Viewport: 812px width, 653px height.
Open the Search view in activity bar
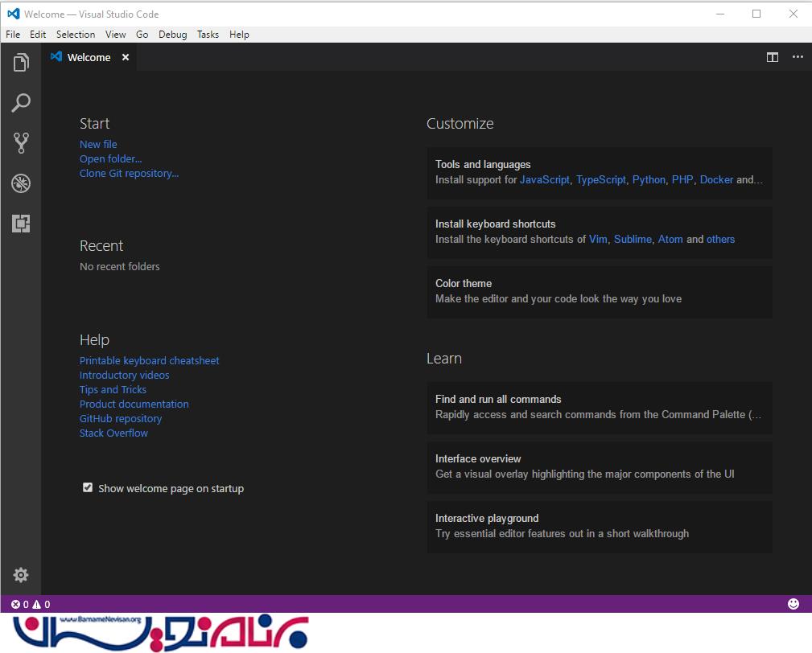click(21, 102)
